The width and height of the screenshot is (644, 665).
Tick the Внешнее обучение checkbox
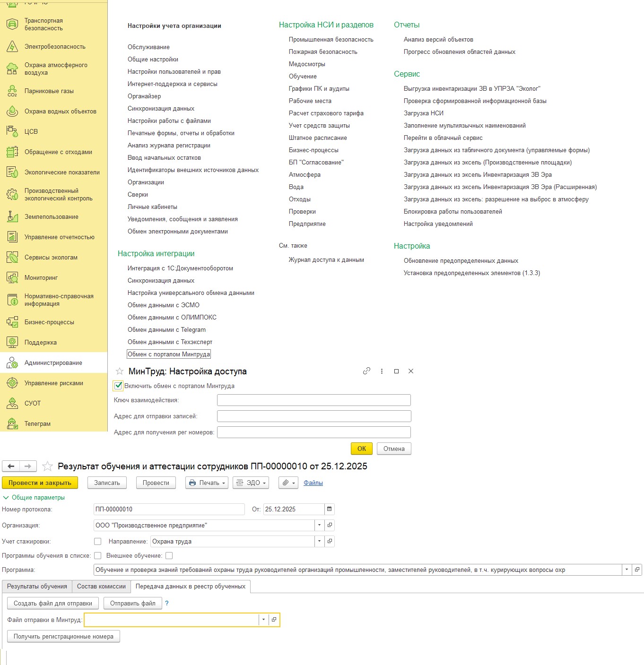tap(169, 556)
